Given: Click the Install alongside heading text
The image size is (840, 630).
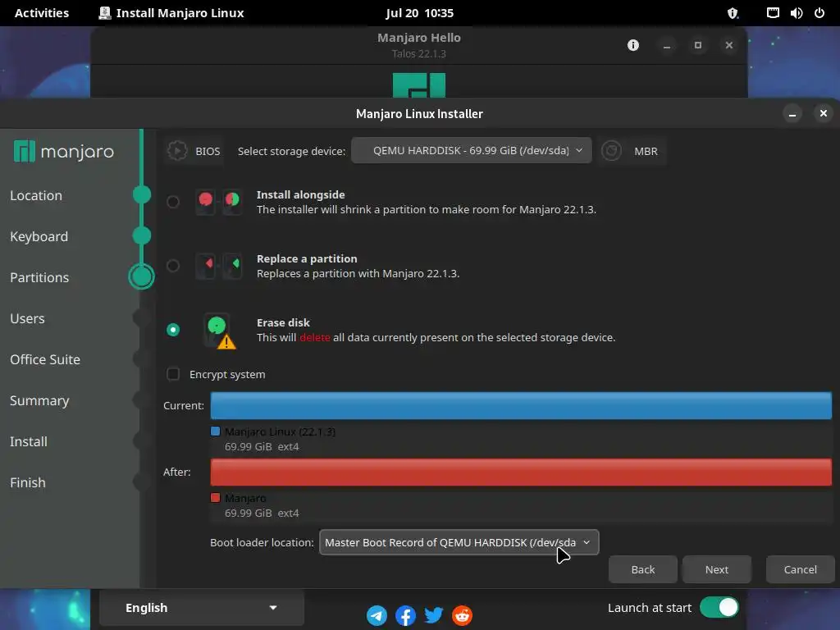Looking at the screenshot, I should [300, 195].
